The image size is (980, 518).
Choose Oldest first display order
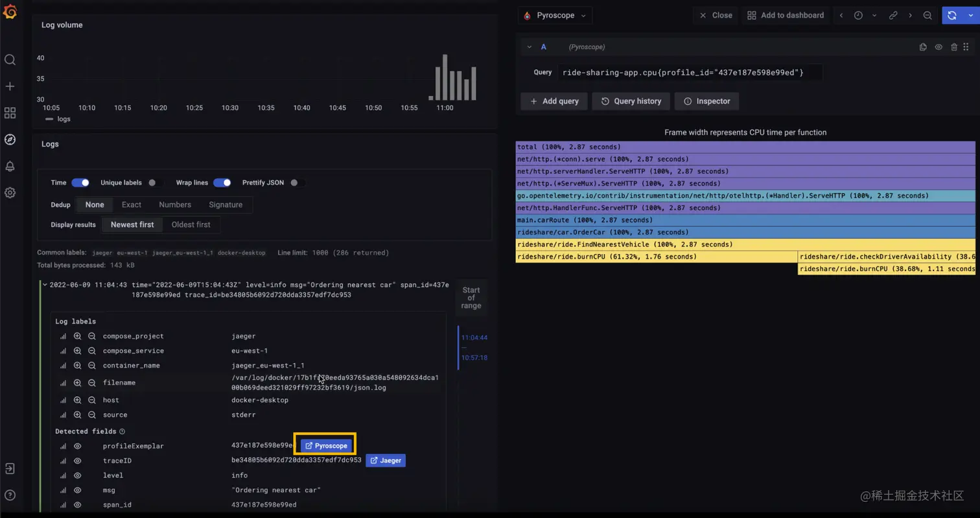coord(191,225)
